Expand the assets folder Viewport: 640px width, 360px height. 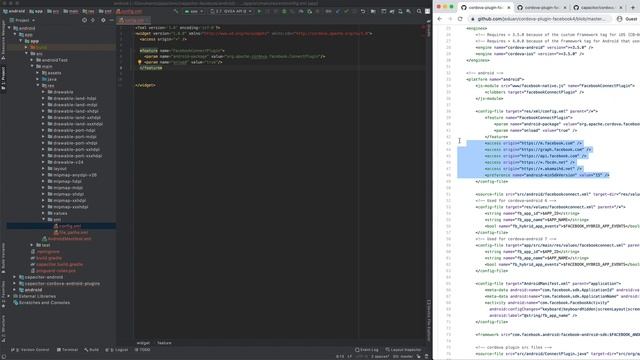click(38, 73)
